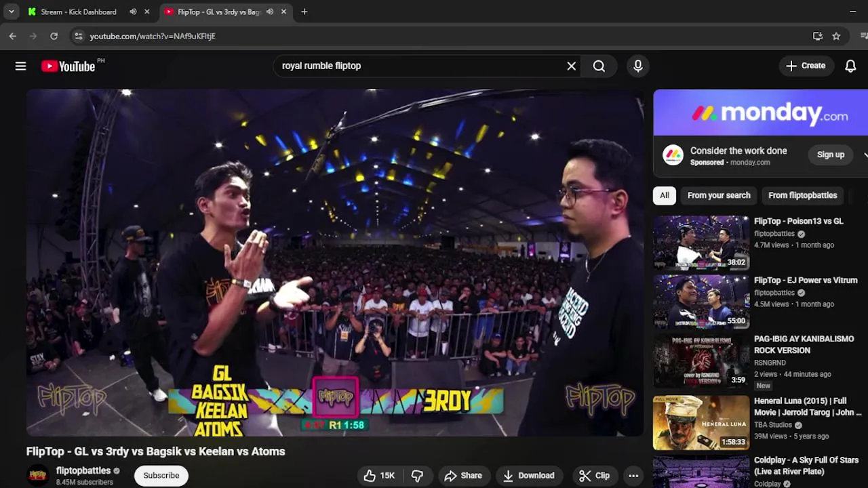The width and height of the screenshot is (868, 488).
Task: Click the Create button
Action: tap(806, 66)
